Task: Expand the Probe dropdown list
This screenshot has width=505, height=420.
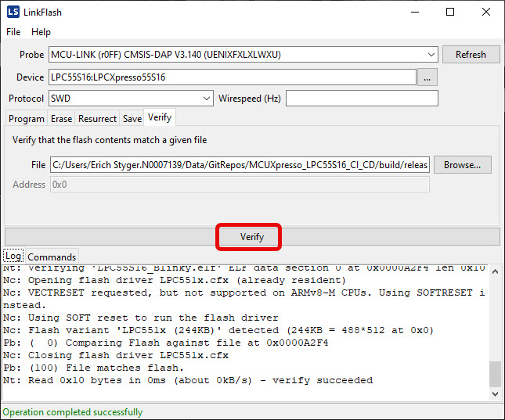Action: [x=431, y=55]
